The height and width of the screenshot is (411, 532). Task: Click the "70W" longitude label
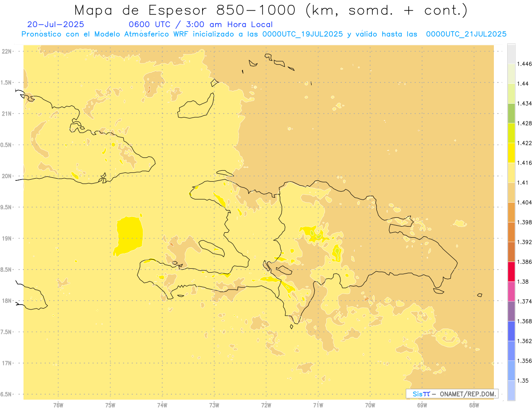pos(370,405)
